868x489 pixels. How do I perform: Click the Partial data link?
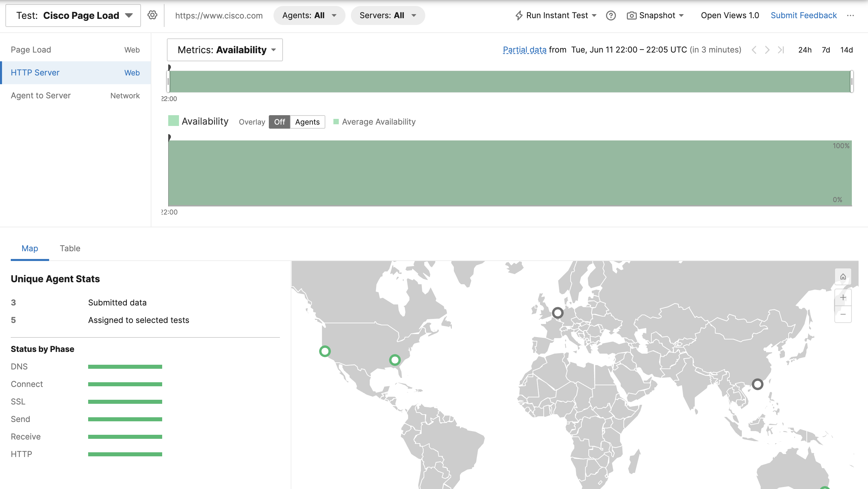524,50
